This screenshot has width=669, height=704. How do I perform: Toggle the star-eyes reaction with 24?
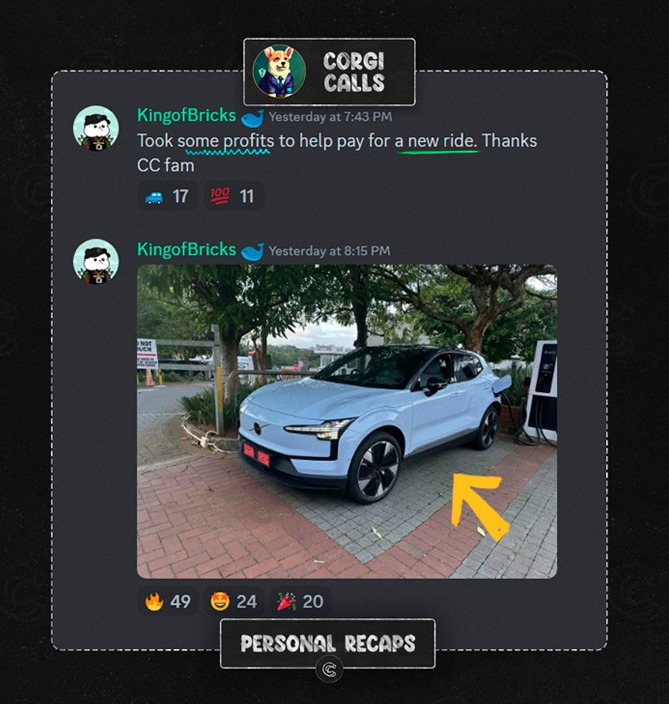(234, 602)
